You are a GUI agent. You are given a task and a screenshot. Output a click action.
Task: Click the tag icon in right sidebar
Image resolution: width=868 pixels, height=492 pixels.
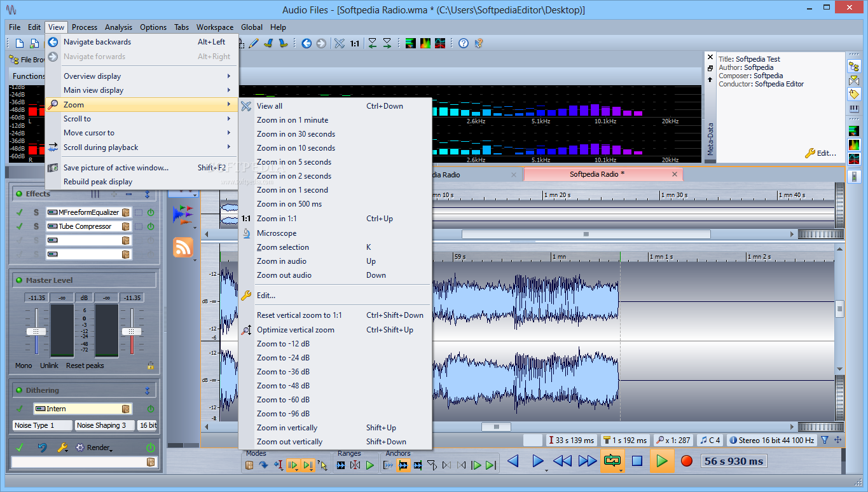(855, 95)
